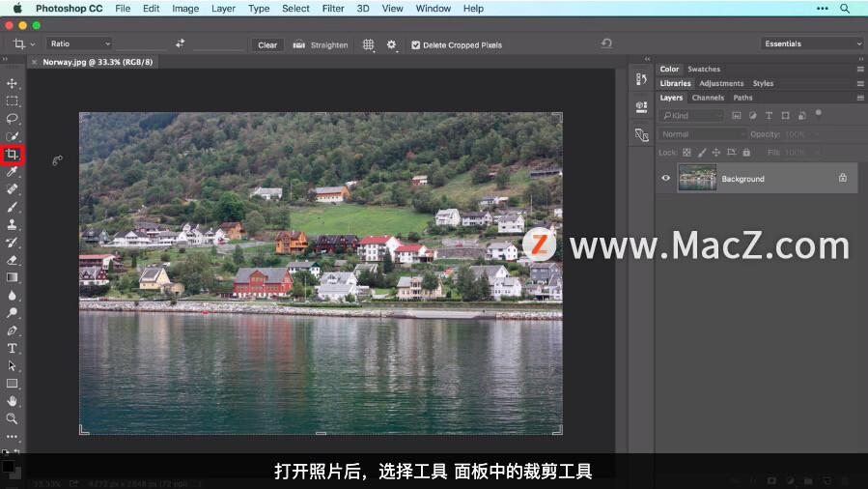Select the Rectangle shape tool
Image resolution: width=868 pixels, height=489 pixels.
pyautogui.click(x=12, y=384)
